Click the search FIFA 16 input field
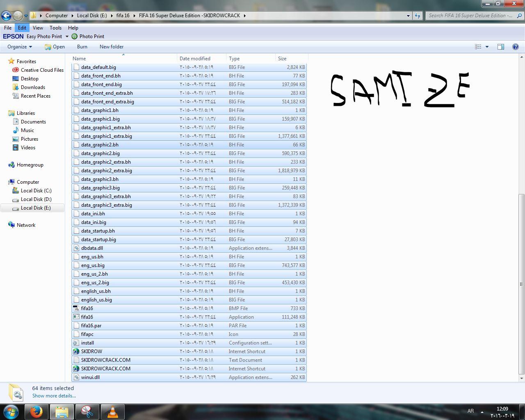Image resolution: width=525 pixels, height=420 pixels. pos(470,16)
